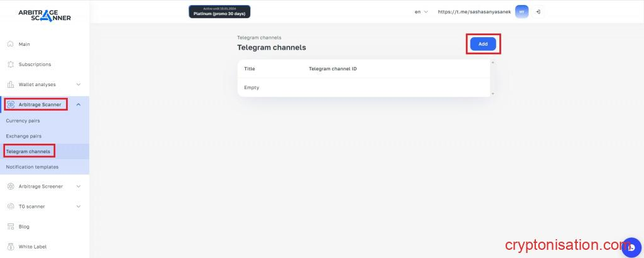
Task: Click the Arbitrage Scanner sidebar icon
Action: (11, 105)
